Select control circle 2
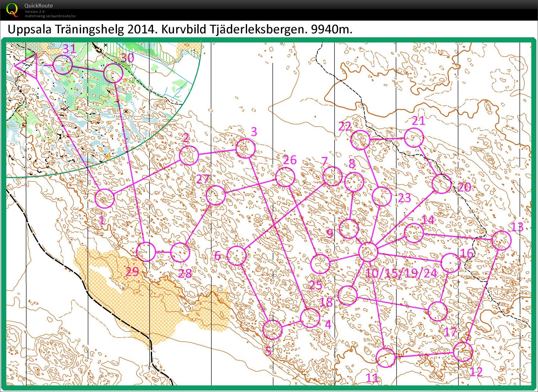Image resolution: width=538 pixels, height=392 pixels. click(x=189, y=155)
